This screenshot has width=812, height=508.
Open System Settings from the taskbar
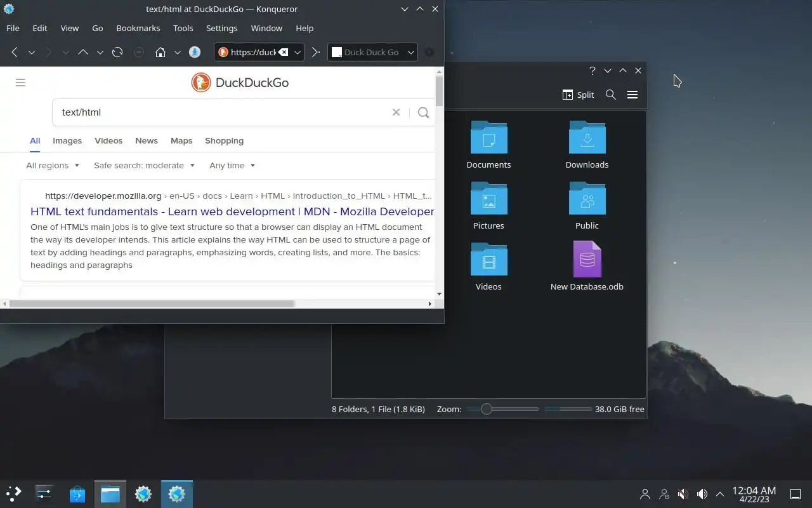(44, 493)
